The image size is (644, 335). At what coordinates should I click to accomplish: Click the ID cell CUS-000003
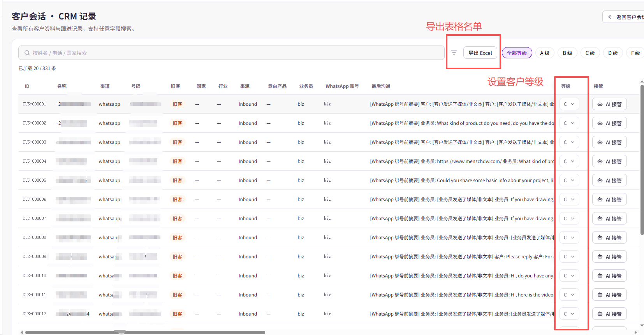point(34,142)
